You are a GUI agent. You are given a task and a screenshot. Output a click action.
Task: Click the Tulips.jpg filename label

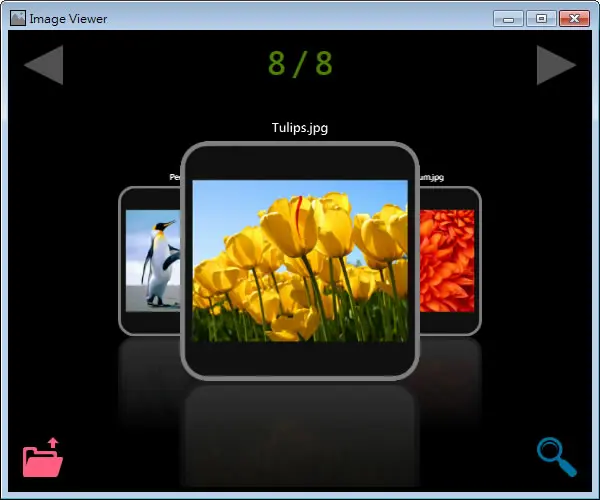pyautogui.click(x=300, y=128)
